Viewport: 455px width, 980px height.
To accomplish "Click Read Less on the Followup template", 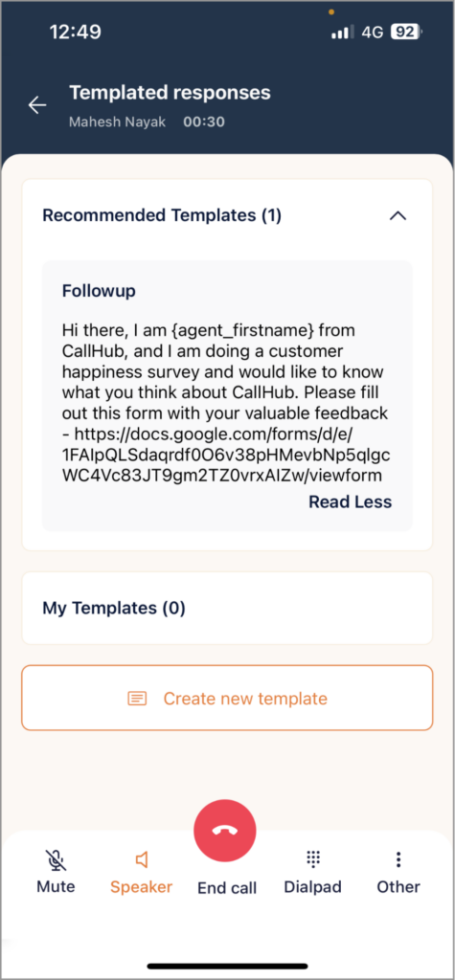I will point(351,501).
